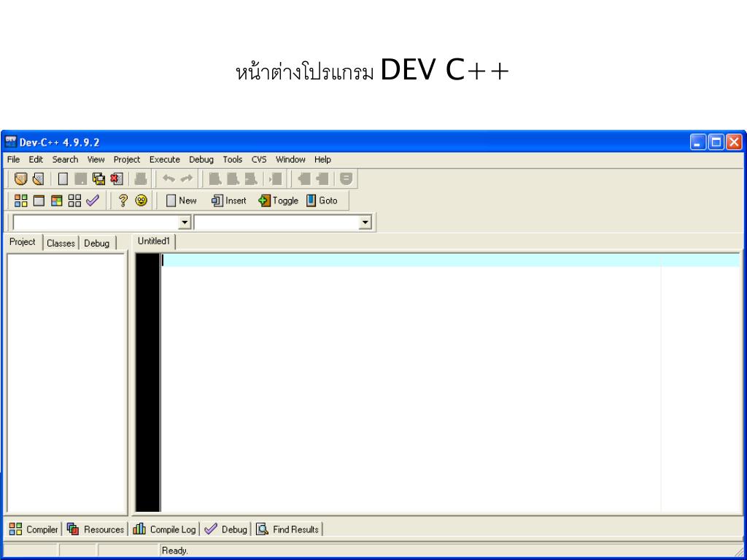The height and width of the screenshot is (560, 747).
Task: Open the Find Results bottom tab
Action: click(x=287, y=529)
